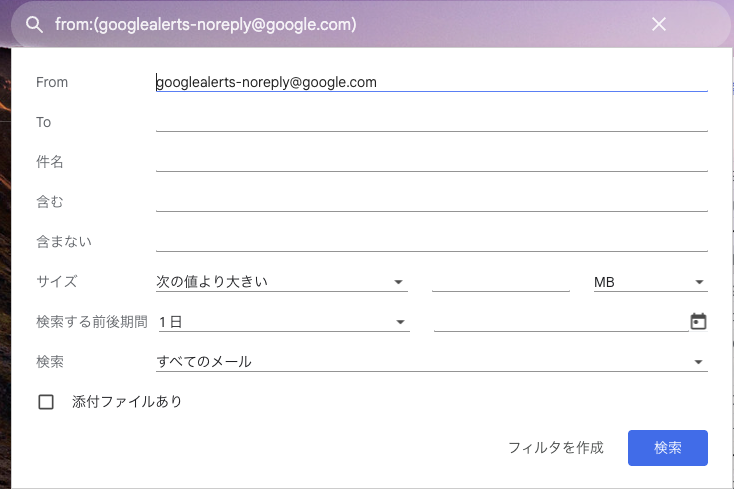Expand the 次の値より大きい size comparison dropdown
Viewport: 734px width, 489px height.
(282, 282)
